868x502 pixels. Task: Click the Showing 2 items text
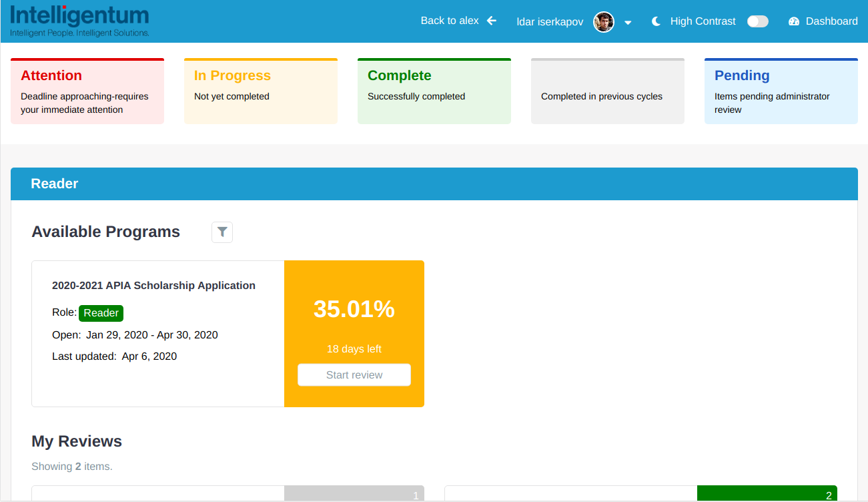pos(72,467)
